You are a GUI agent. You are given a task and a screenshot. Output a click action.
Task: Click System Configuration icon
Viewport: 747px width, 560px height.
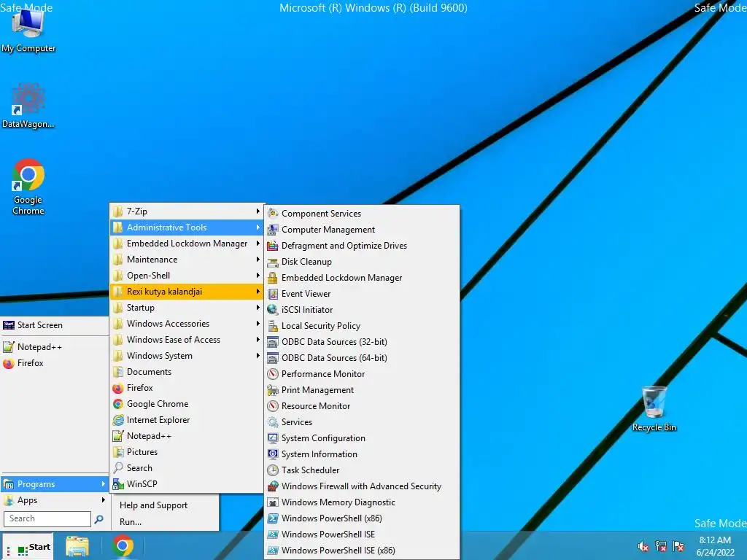[x=273, y=437]
